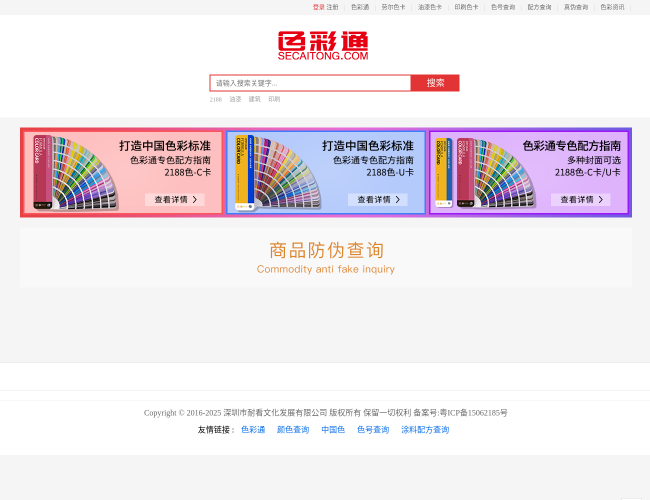Click the 中国色 footer link
This screenshot has height=500, width=650.
tap(333, 430)
